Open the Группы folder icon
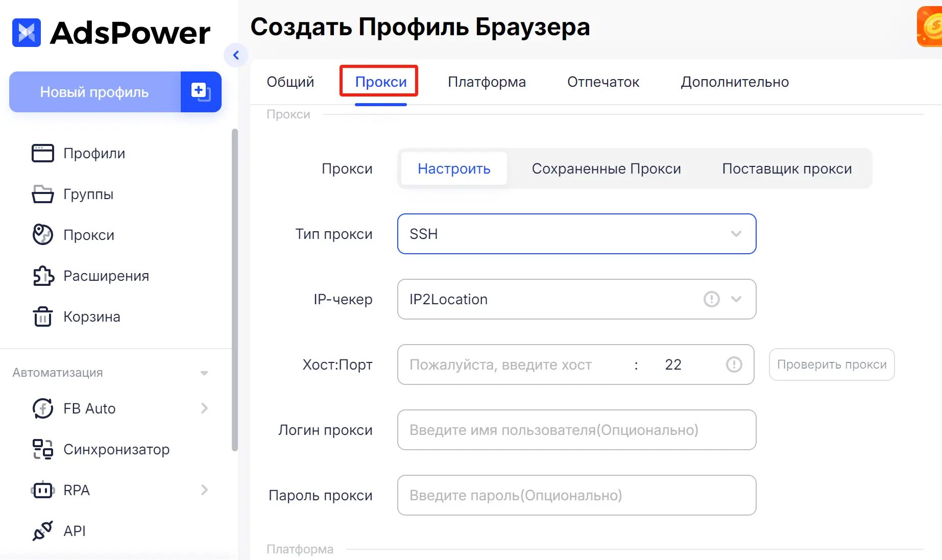 coord(43,194)
